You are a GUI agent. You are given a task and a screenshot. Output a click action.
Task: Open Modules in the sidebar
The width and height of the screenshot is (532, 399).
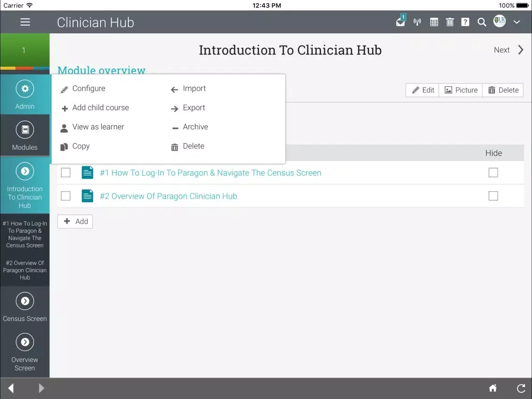(25, 135)
